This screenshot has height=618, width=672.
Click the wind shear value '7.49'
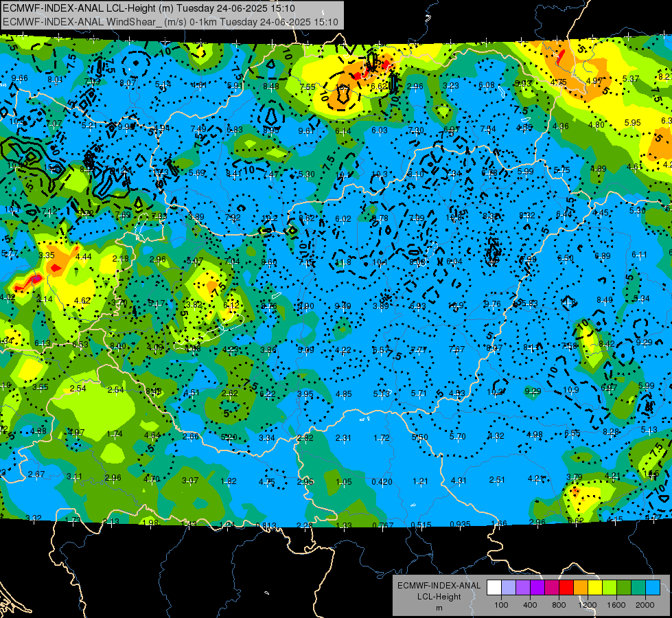coord(198,128)
